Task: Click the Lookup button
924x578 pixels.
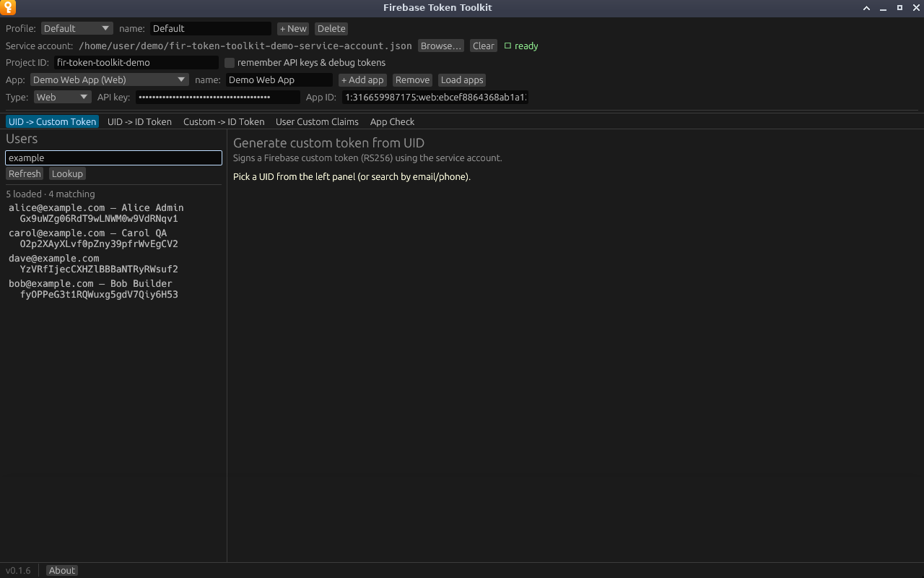Action: coord(67,173)
